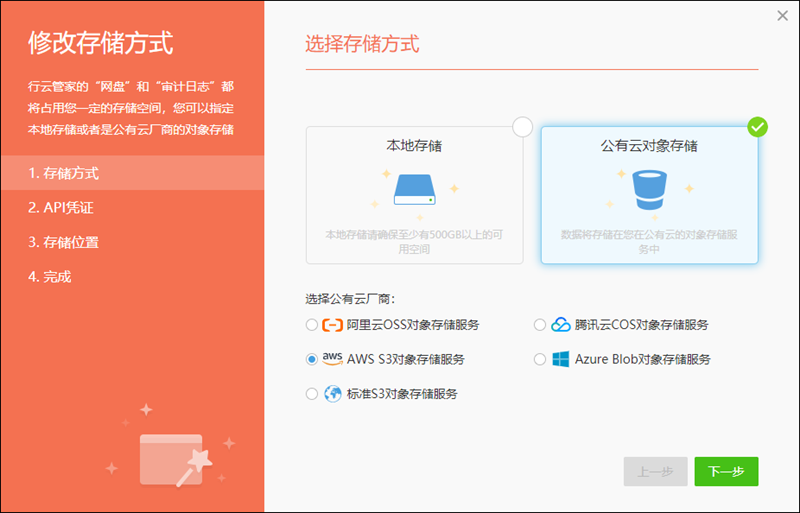Select the 标准S3对象存储服务 radio button
800x513 pixels.
click(311, 394)
